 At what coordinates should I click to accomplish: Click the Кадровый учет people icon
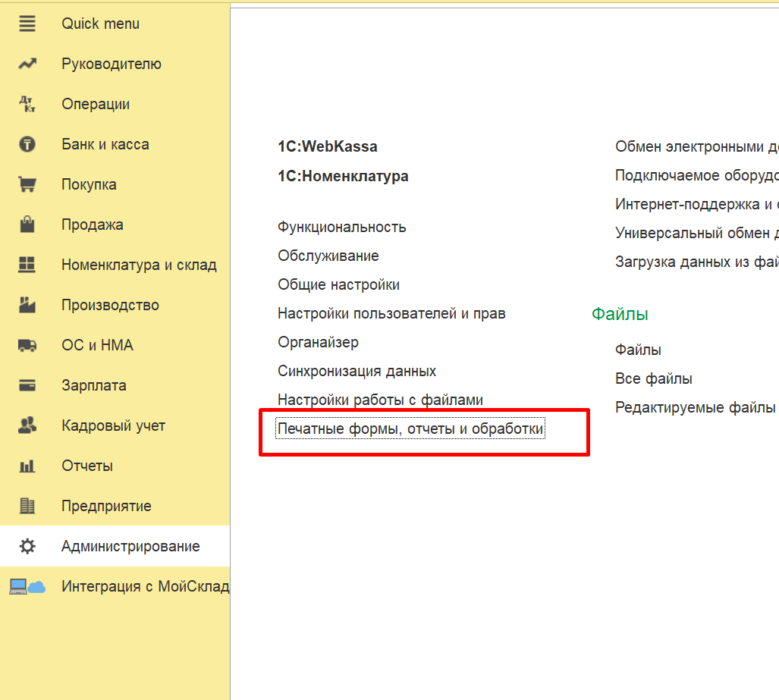pyautogui.click(x=27, y=425)
